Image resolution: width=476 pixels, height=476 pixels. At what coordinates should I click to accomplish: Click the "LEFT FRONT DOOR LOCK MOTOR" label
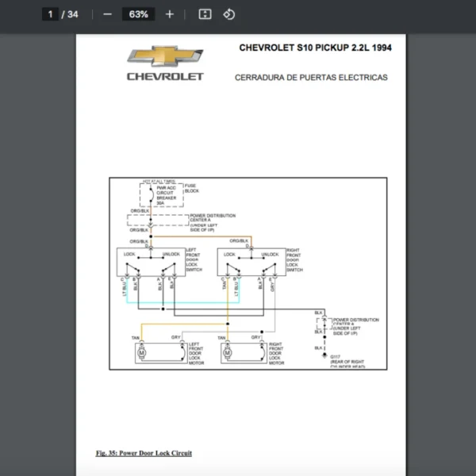point(197,353)
